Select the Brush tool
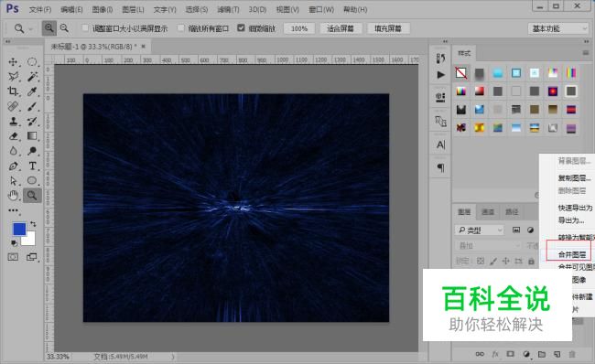Screen dimensions: 595x364 point(32,106)
